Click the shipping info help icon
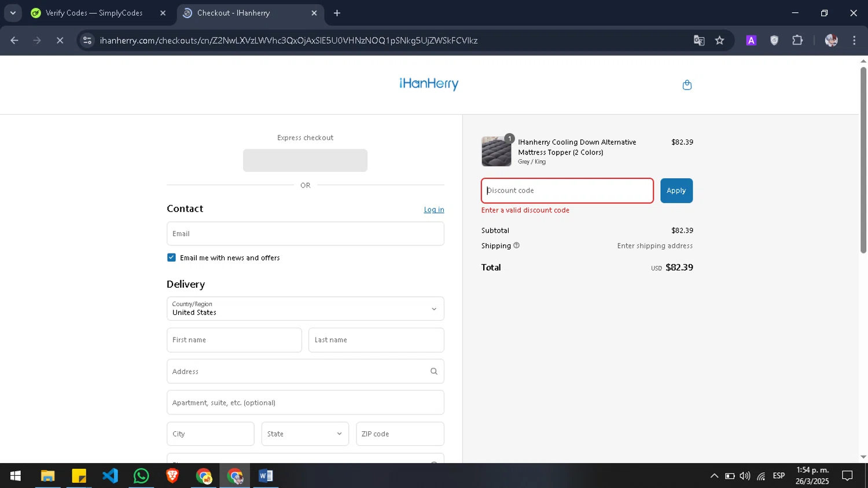868x488 pixels. pyautogui.click(x=517, y=245)
